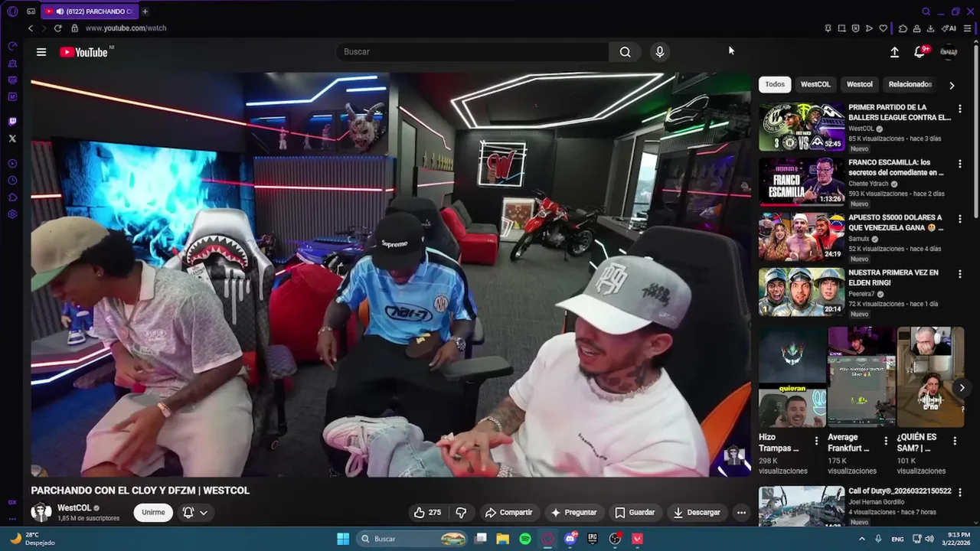
Task: Click the Descargar download button
Action: (697, 513)
